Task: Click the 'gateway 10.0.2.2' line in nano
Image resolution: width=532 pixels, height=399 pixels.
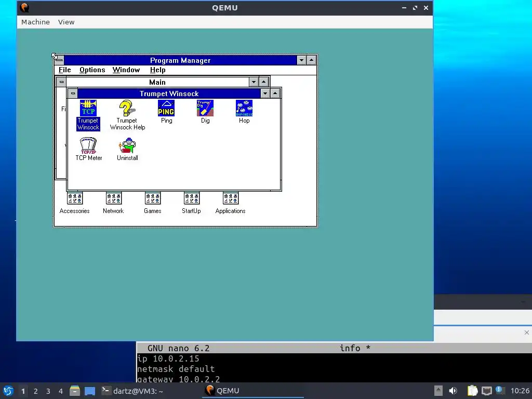Action: point(179,379)
